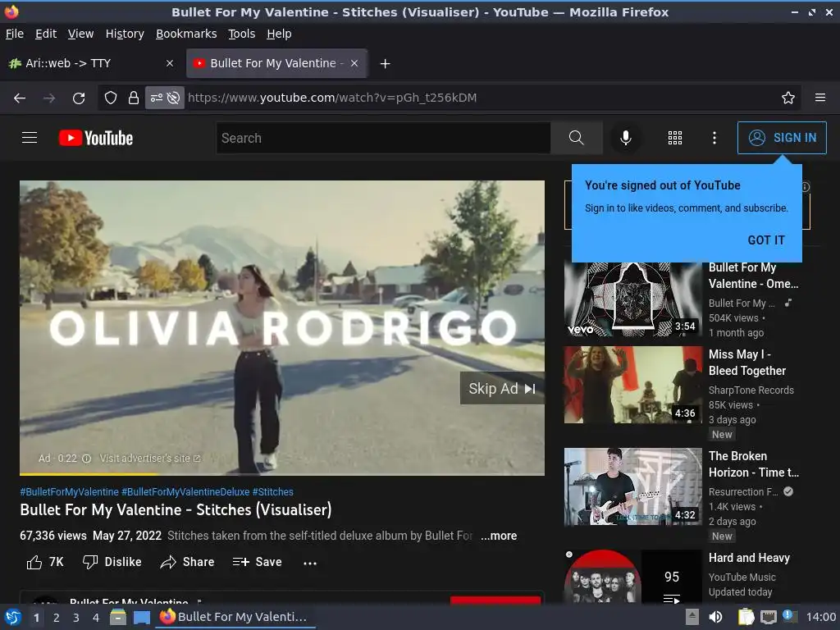Play The Broken Horizon video thumbnail
840x630 pixels.
pos(632,486)
